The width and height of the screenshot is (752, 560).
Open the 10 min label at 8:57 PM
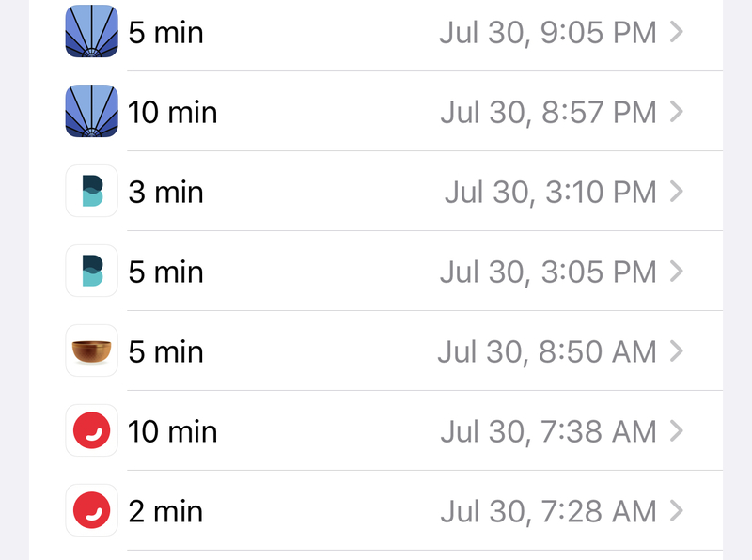173,113
